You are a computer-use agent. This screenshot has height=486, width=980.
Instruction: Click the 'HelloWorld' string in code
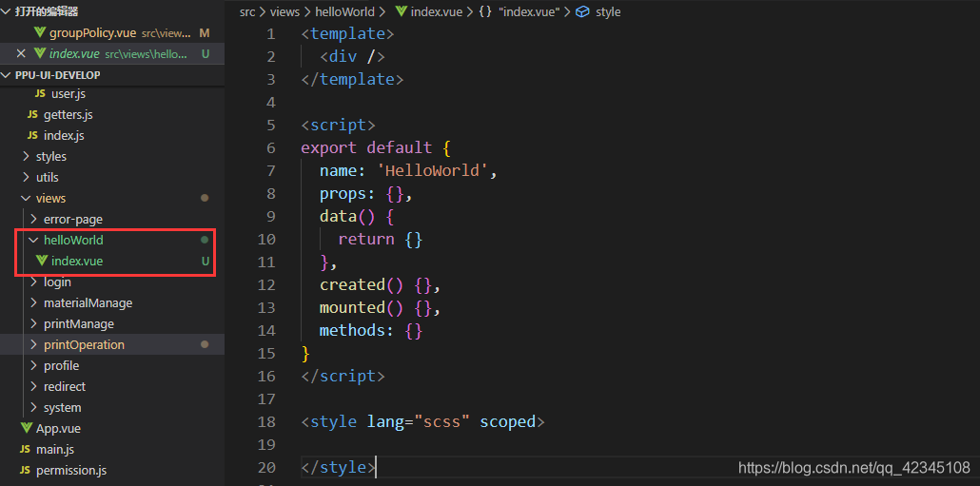433,170
